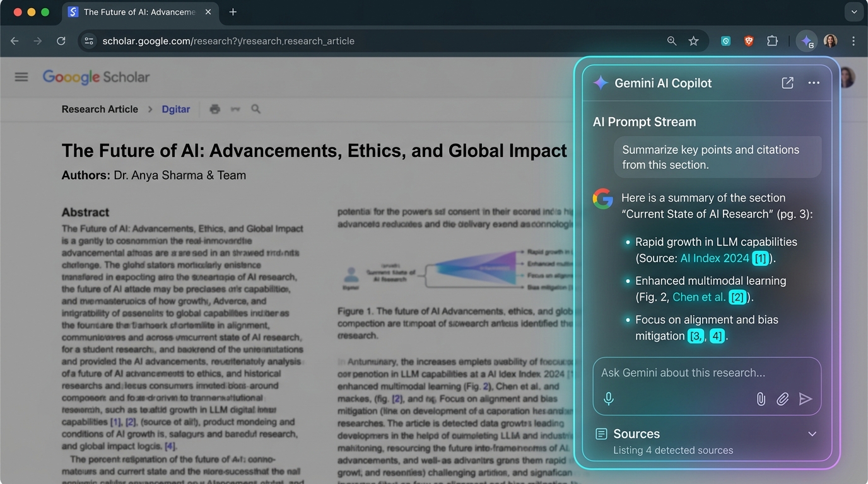Click the Gemini AI Copilot sparkle logo
The height and width of the screenshot is (484, 868).
pyautogui.click(x=601, y=83)
